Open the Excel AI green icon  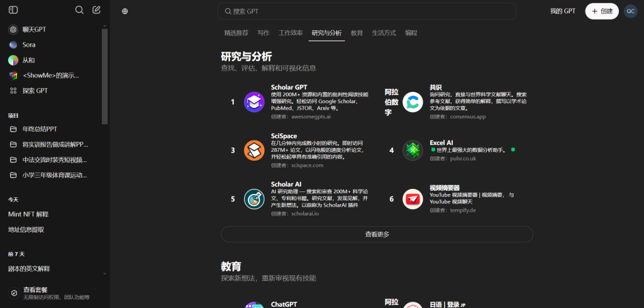pyautogui.click(x=413, y=150)
